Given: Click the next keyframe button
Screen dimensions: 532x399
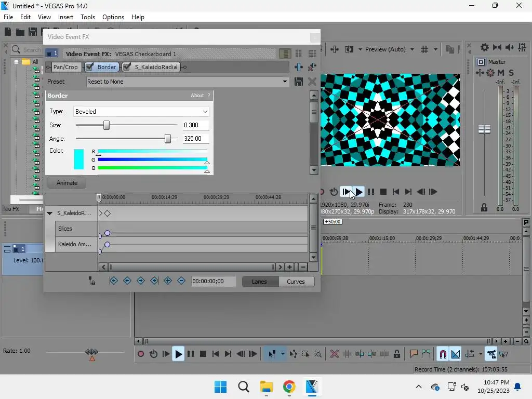Looking at the screenshot, I should point(141,281).
